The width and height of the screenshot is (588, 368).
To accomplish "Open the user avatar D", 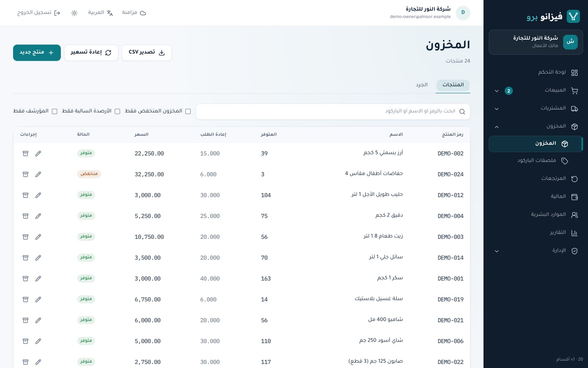I will 463,13.
